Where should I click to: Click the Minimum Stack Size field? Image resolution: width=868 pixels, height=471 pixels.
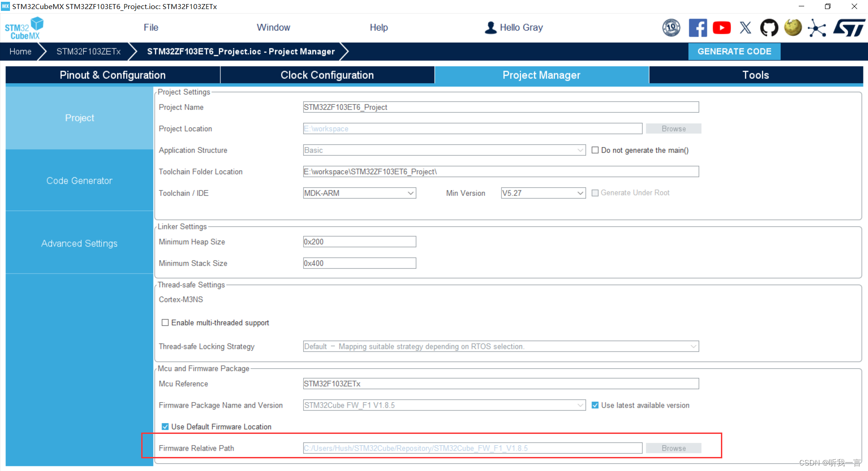(x=360, y=263)
